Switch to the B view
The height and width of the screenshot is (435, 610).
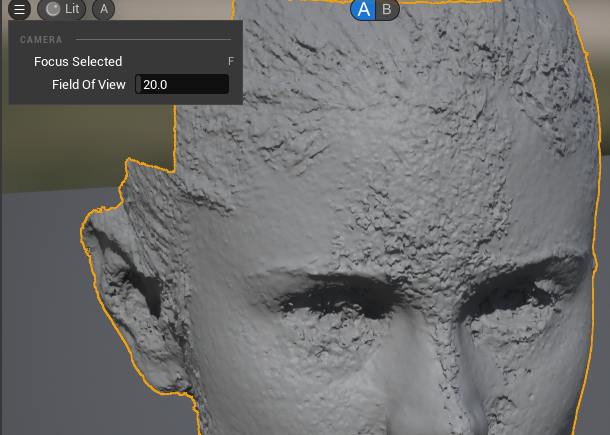pyautogui.click(x=387, y=10)
